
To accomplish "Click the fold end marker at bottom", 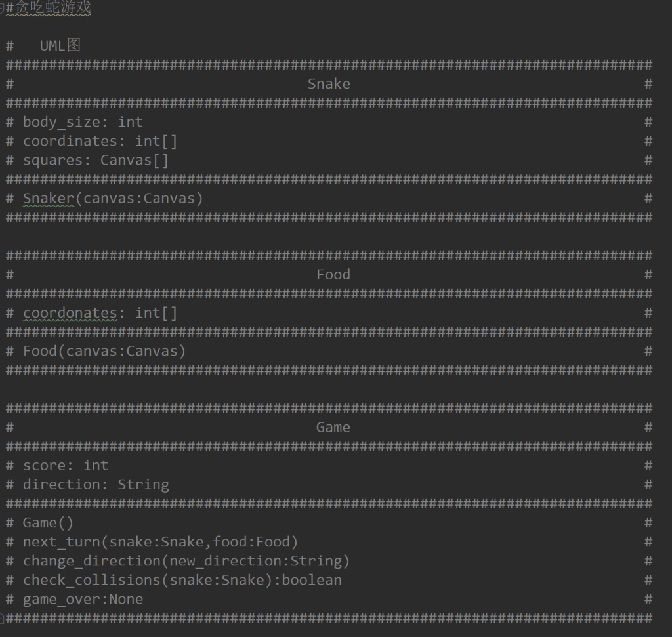I will (2, 617).
